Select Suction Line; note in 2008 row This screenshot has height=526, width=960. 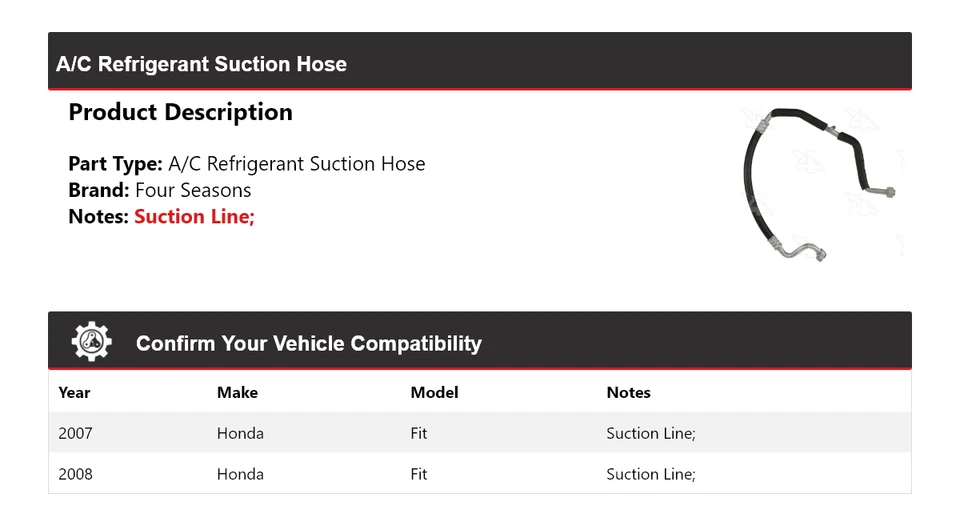(650, 474)
